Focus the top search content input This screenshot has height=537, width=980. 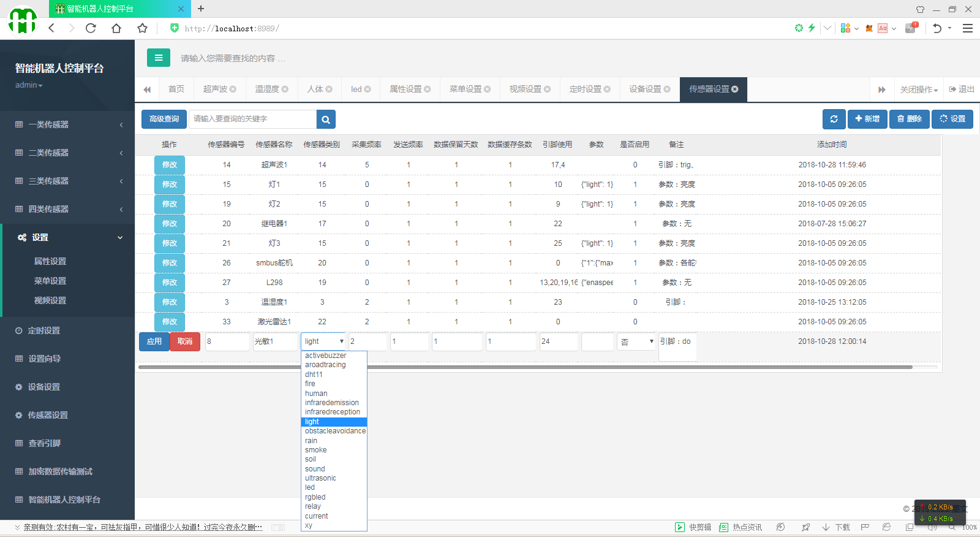tap(233, 58)
